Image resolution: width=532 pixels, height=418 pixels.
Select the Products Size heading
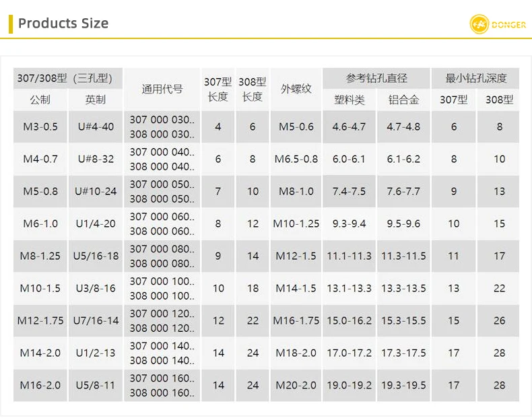63,24
